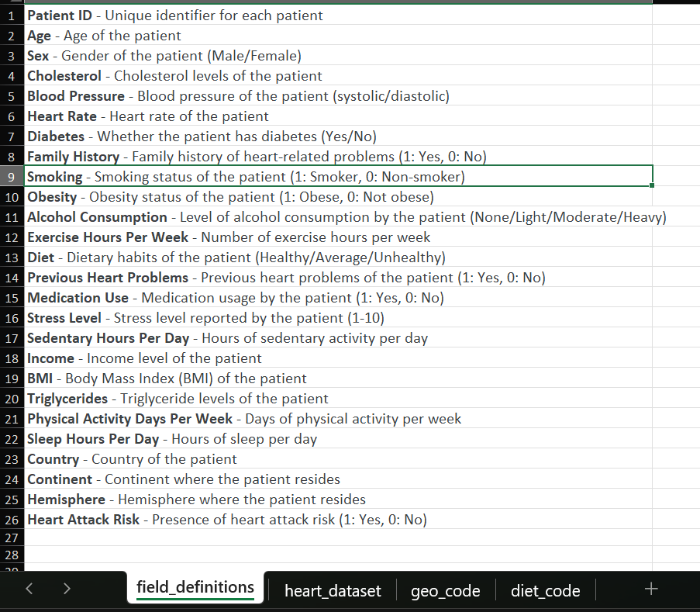This screenshot has width=700, height=612.
Task: Click the previous-sheet navigation arrow
Action: point(29,589)
